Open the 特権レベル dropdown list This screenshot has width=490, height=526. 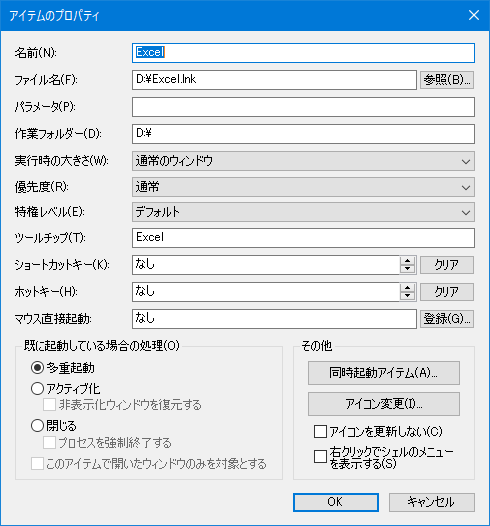click(303, 212)
